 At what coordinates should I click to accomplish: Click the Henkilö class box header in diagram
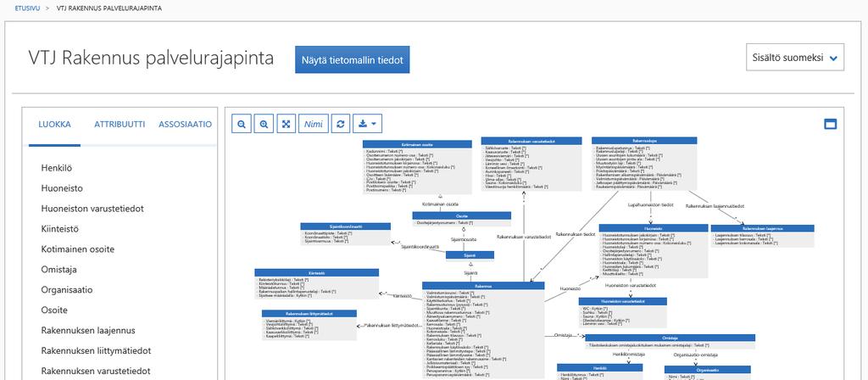click(599, 367)
